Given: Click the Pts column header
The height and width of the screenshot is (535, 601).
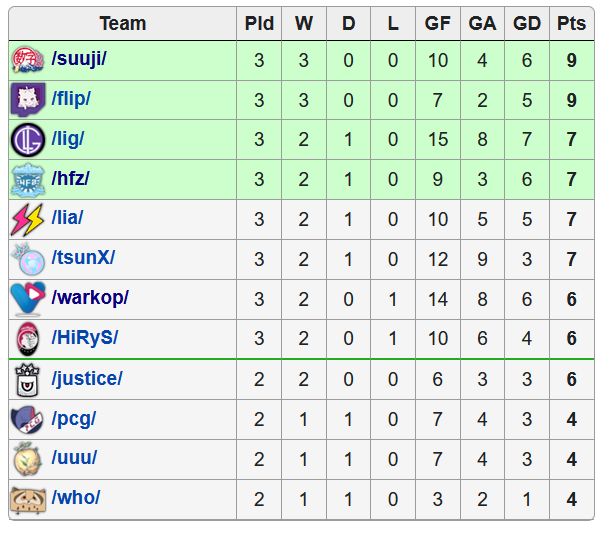Looking at the screenshot, I should (x=571, y=23).
